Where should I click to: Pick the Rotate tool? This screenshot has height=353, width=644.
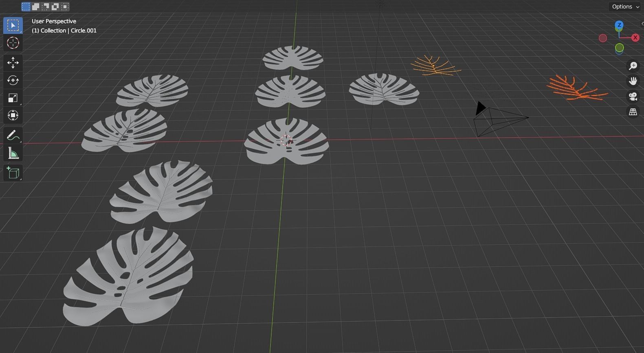[13, 80]
